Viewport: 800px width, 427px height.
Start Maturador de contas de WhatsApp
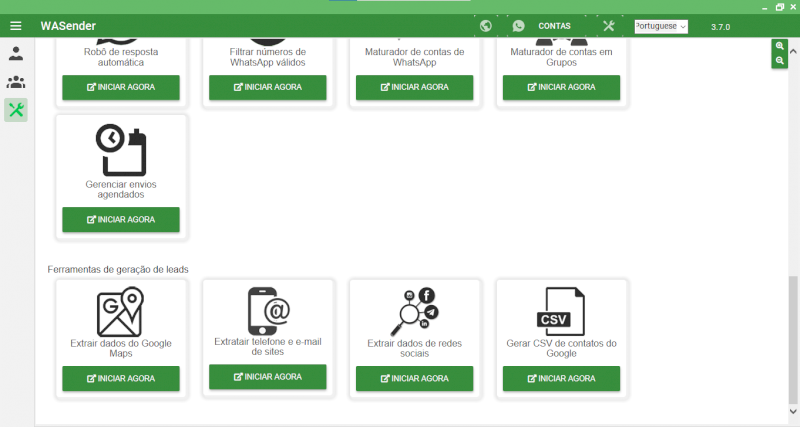click(x=415, y=87)
